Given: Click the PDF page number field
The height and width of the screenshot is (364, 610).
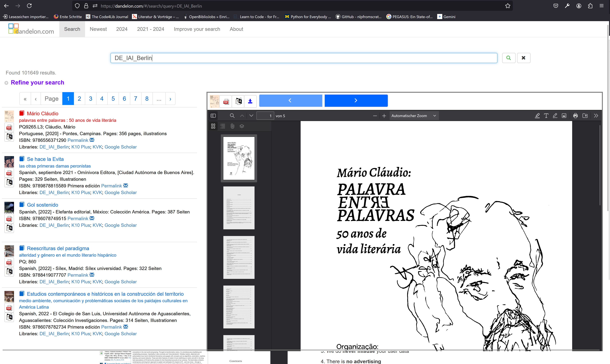Looking at the screenshot, I should pos(265,116).
